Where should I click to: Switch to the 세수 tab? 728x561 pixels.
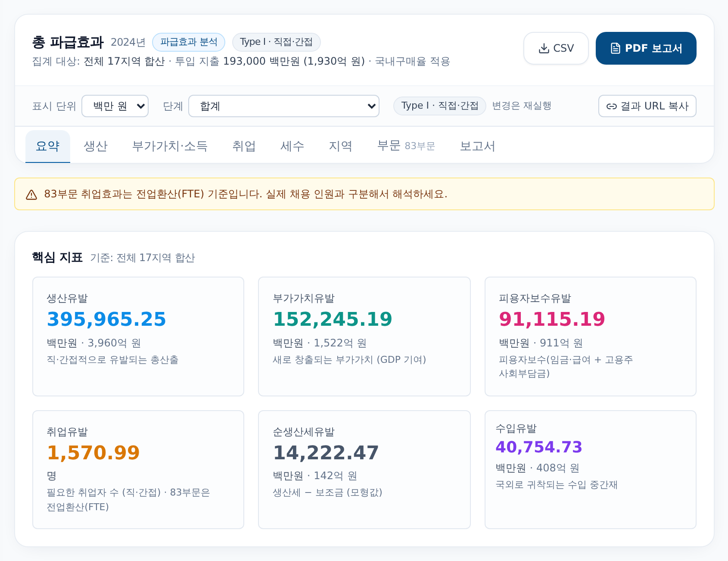click(292, 146)
